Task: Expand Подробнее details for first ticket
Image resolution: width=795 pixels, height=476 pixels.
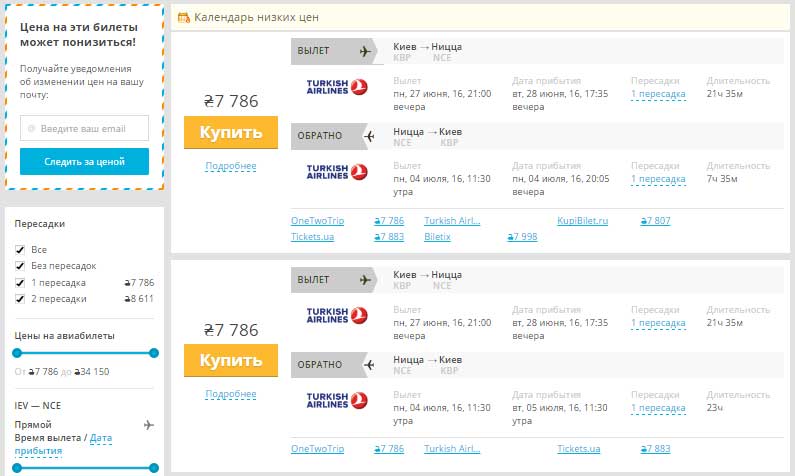Action: click(230, 166)
